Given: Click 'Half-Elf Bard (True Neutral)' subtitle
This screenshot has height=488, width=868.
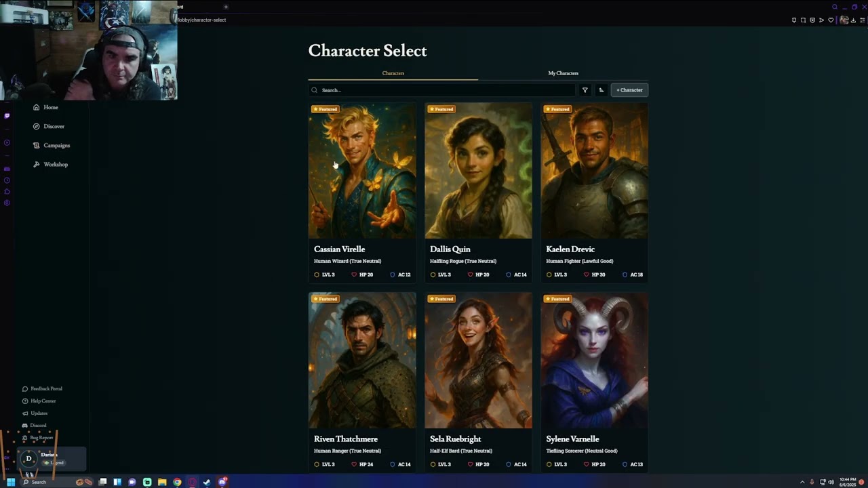Looking at the screenshot, I should coord(460,451).
